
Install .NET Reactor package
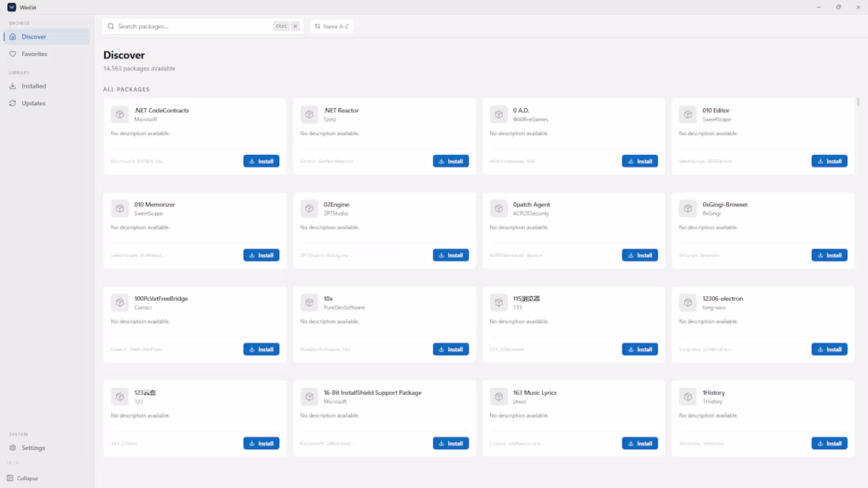(451, 161)
